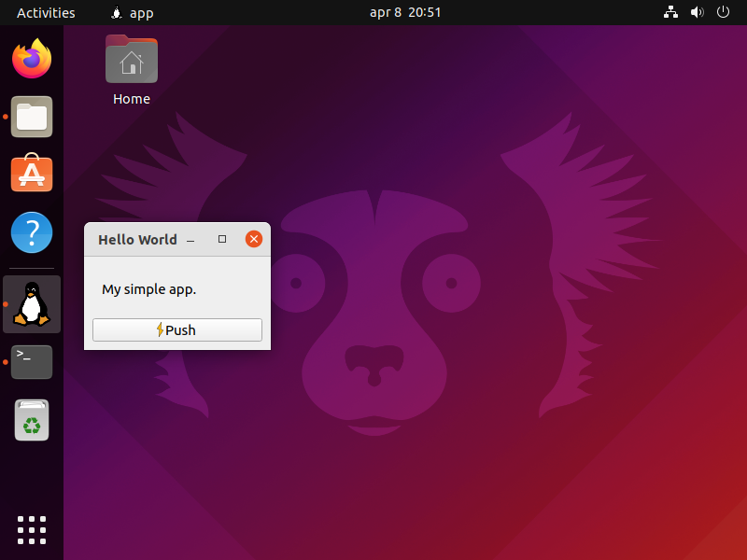Click the Hello World title text
The height and width of the screenshot is (560, 747).
137,240
